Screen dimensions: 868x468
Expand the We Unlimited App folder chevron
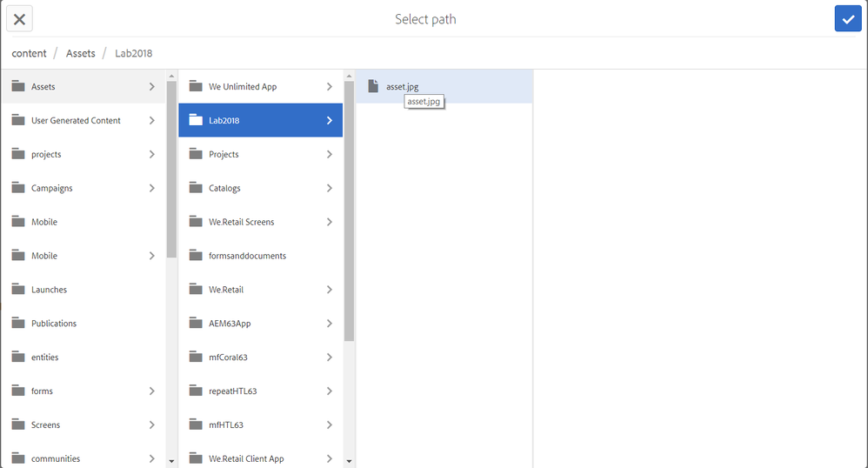point(330,87)
